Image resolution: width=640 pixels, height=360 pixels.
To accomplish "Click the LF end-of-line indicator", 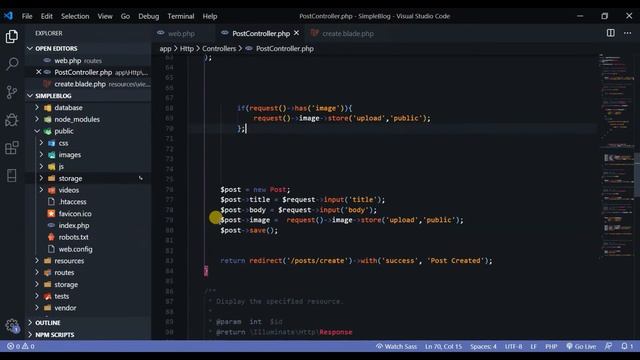I will (533, 346).
